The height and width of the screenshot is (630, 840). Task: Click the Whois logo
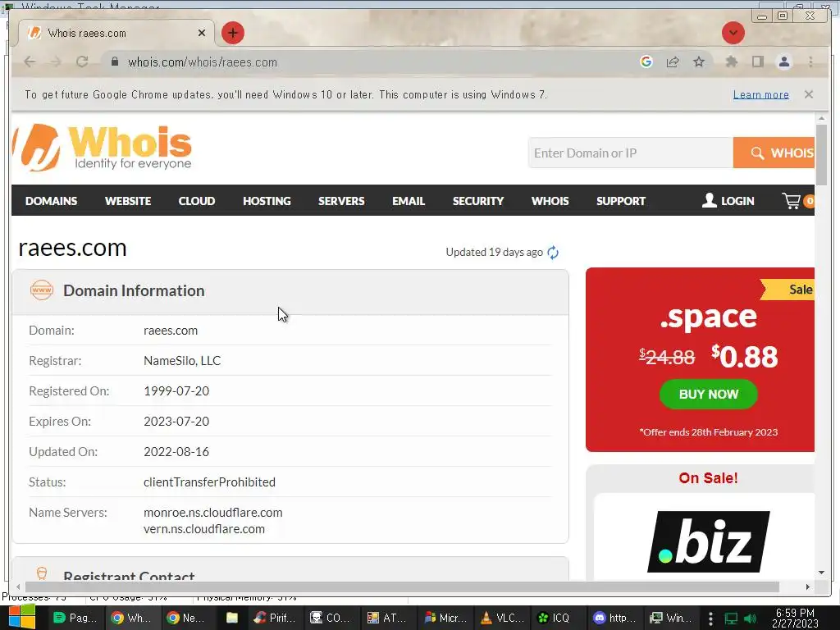(x=103, y=148)
